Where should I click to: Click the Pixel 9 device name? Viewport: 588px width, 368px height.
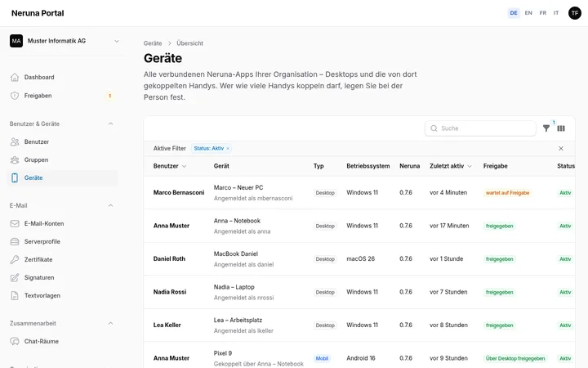click(223, 353)
